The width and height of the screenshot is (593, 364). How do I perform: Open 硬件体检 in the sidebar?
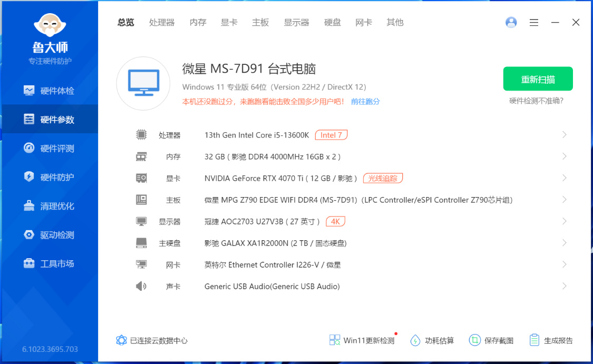(x=50, y=91)
